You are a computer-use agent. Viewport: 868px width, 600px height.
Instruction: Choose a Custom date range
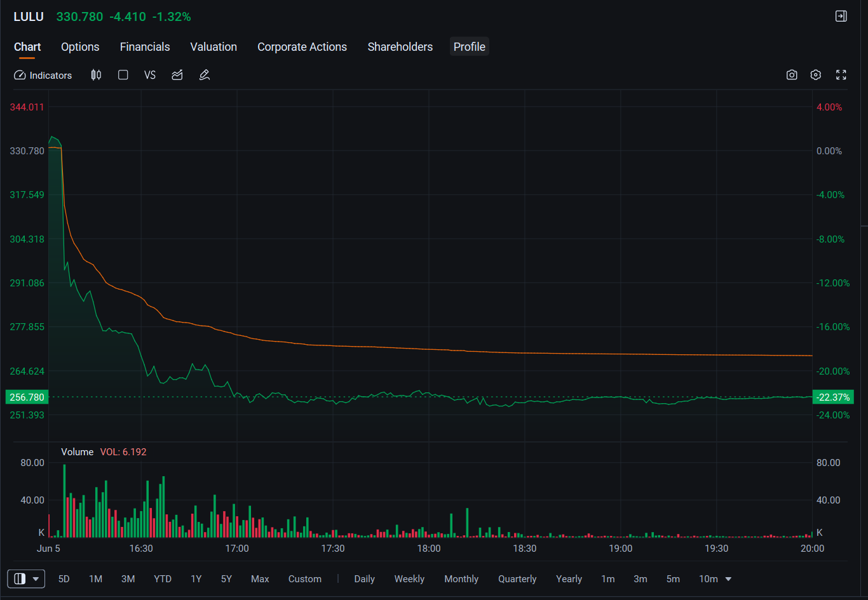tap(305, 579)
